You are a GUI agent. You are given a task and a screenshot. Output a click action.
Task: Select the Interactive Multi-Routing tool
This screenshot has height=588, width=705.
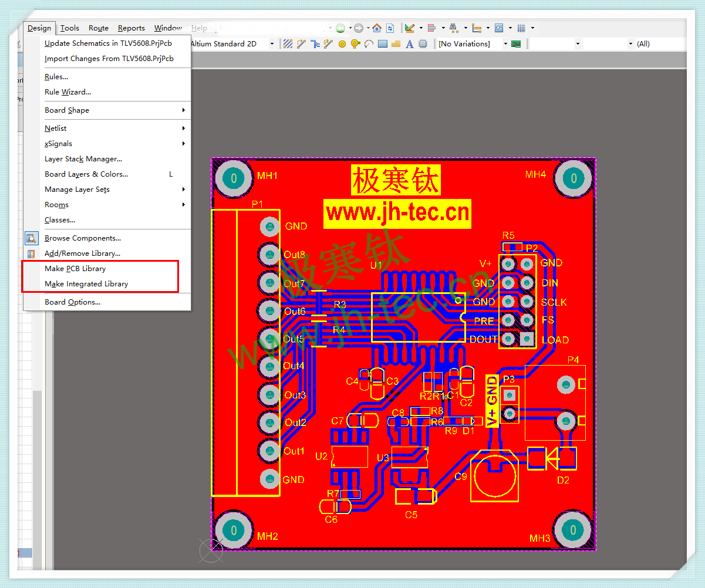(x=315, y=43)
